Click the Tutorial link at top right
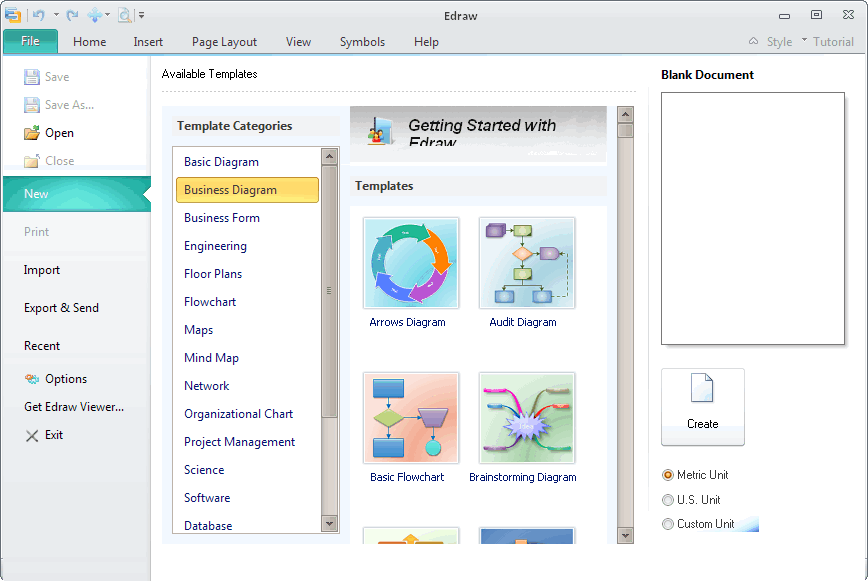 833,42
